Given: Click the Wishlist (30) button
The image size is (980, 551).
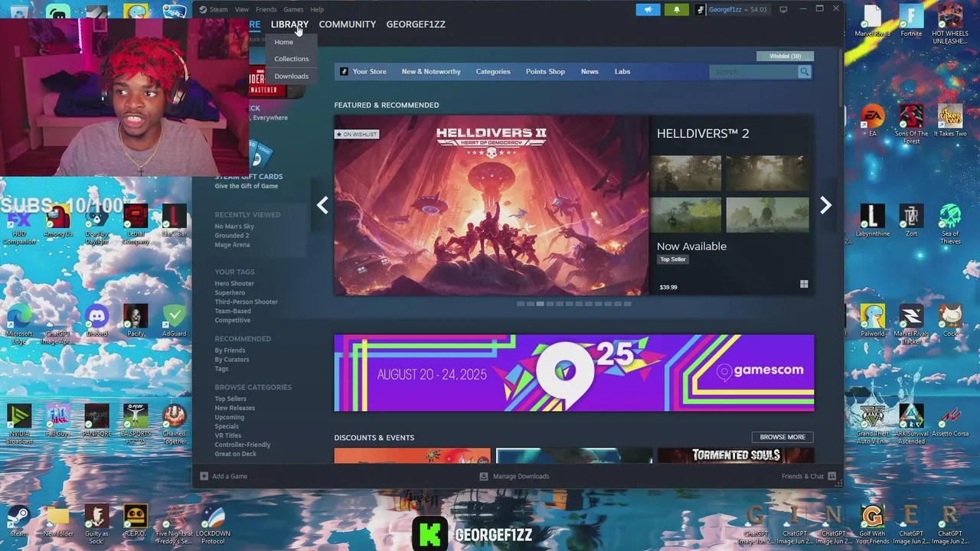Looking at the screenshot, I should [785, 56].
